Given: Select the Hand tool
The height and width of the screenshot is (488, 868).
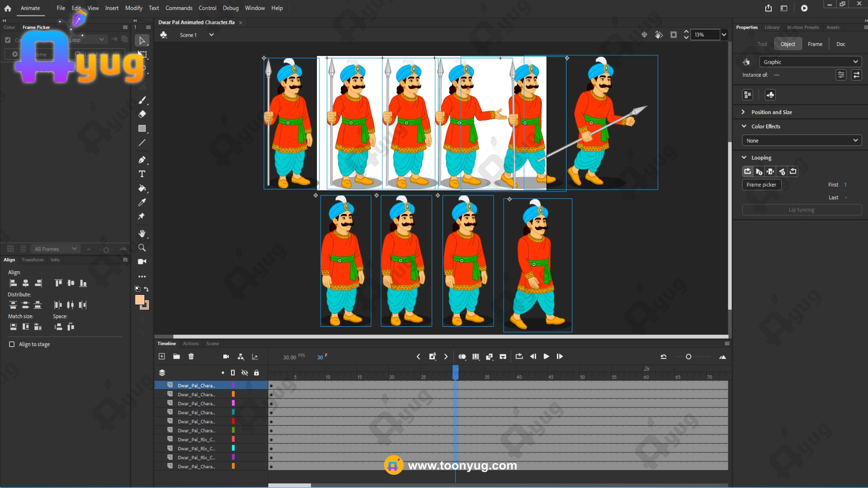Looking at the screenshot, I should (142, 234).
